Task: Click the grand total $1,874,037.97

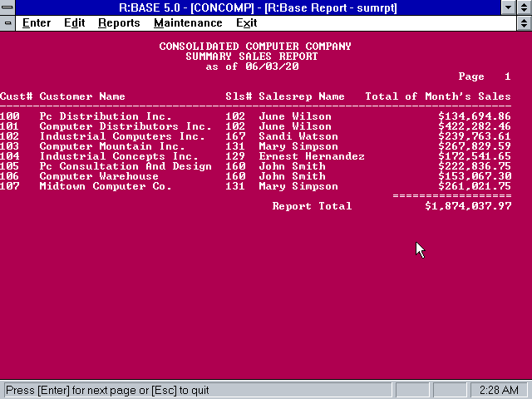Action: 468,206
